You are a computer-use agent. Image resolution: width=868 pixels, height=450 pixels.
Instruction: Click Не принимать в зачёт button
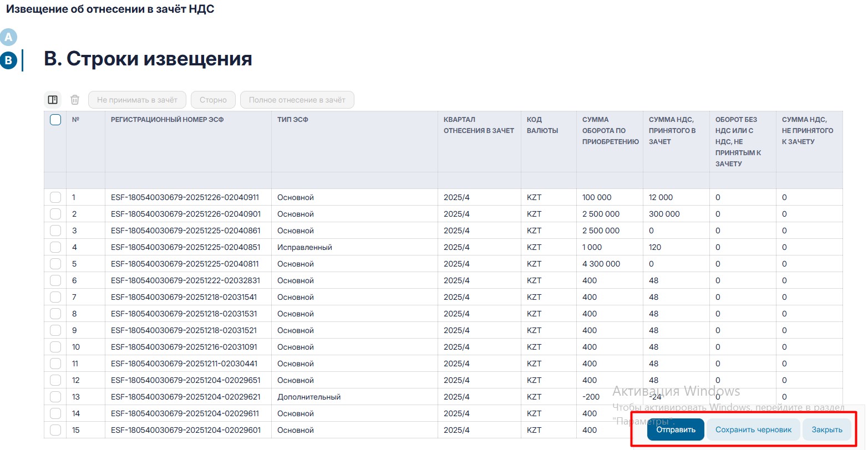pyautogui.click(x=137, y=100)
